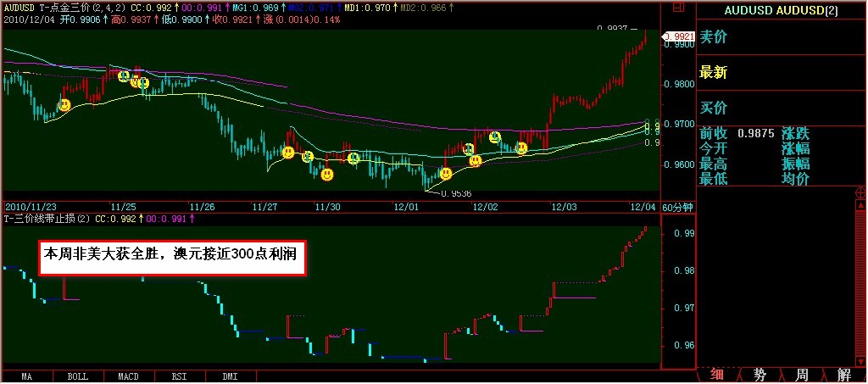
Task: Click the T-点金三价(2,4,2) indicator name
Action: (82, 8)
